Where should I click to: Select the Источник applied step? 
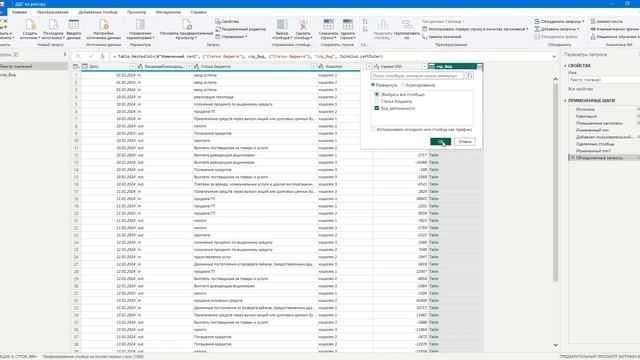(585, 109)
